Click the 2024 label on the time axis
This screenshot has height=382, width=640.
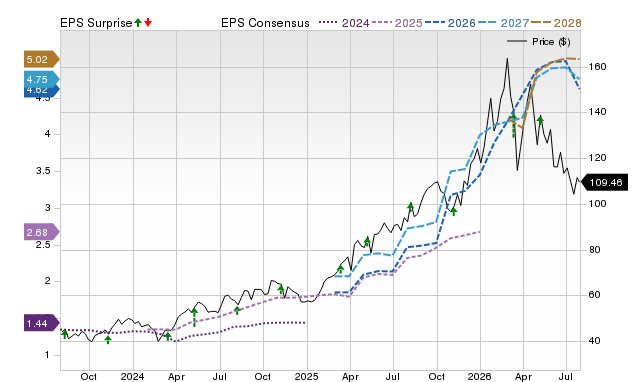click(132, 376)
